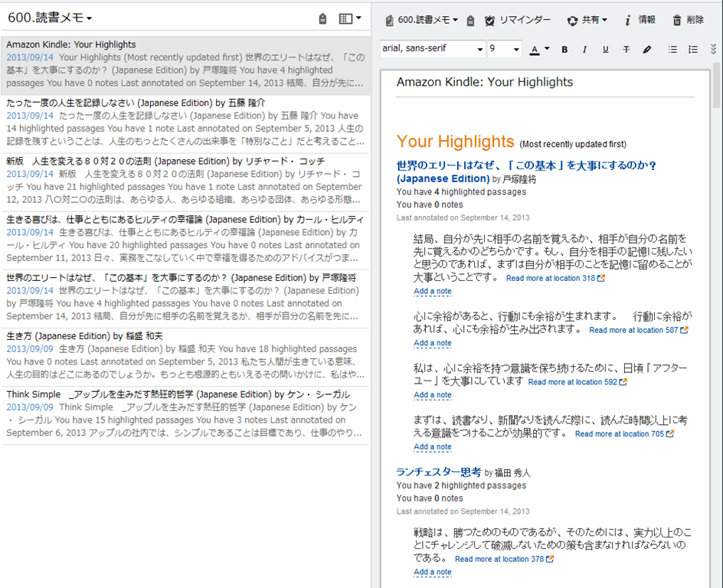Click Read more at location 378

coord(504,559)
